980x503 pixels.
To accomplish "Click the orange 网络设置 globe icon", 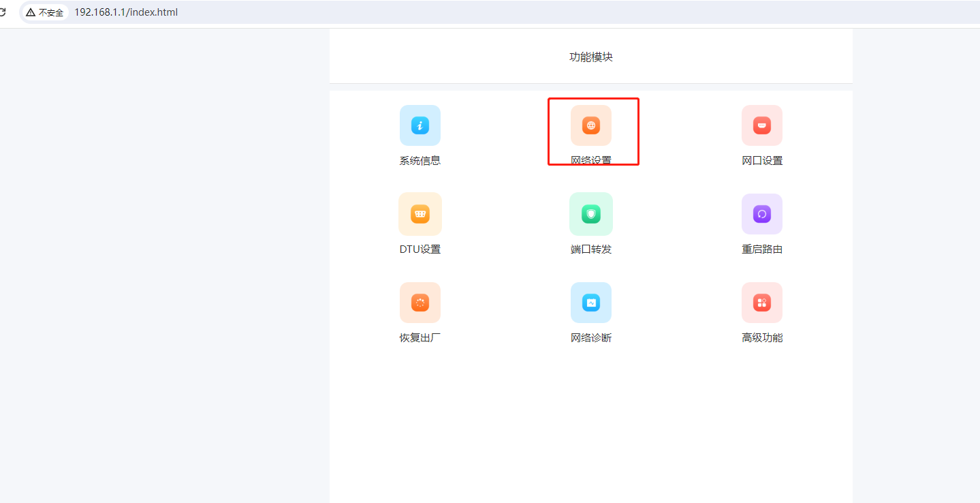I will (x=591, y=125).
